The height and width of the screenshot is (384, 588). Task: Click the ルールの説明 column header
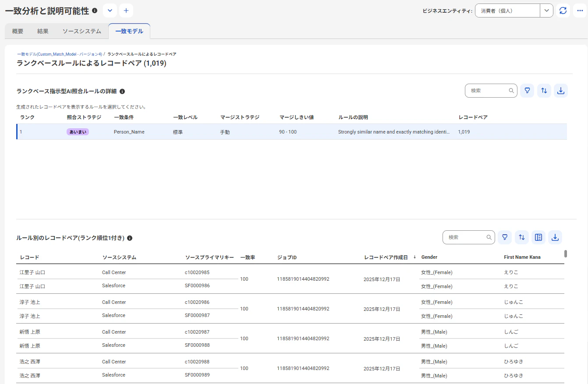(353, 117)
